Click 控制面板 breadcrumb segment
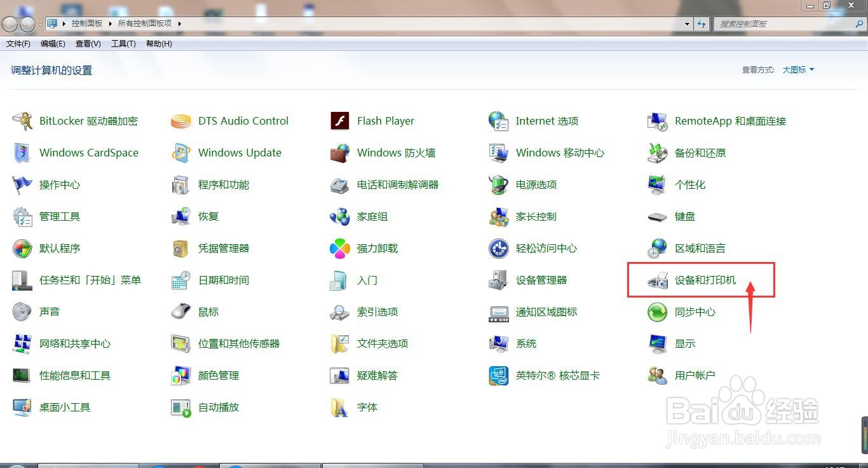868x468 pixels. tap(87, 24)
